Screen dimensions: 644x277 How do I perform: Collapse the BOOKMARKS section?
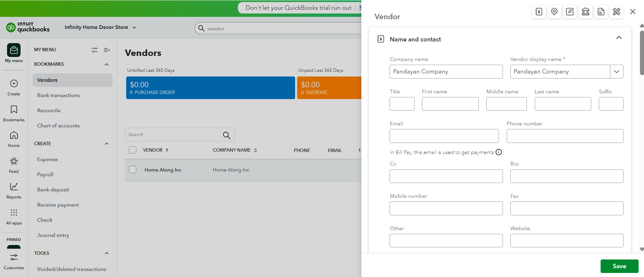coord(107,64)
